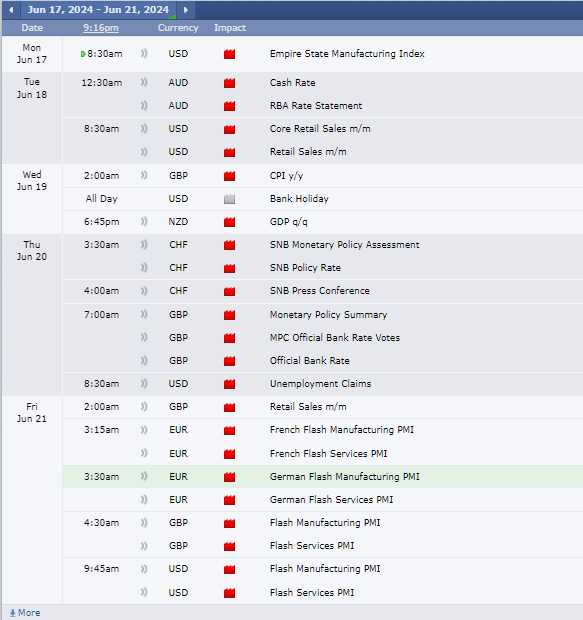Open the SNB Press Conference event

click(x=320, y=291)
